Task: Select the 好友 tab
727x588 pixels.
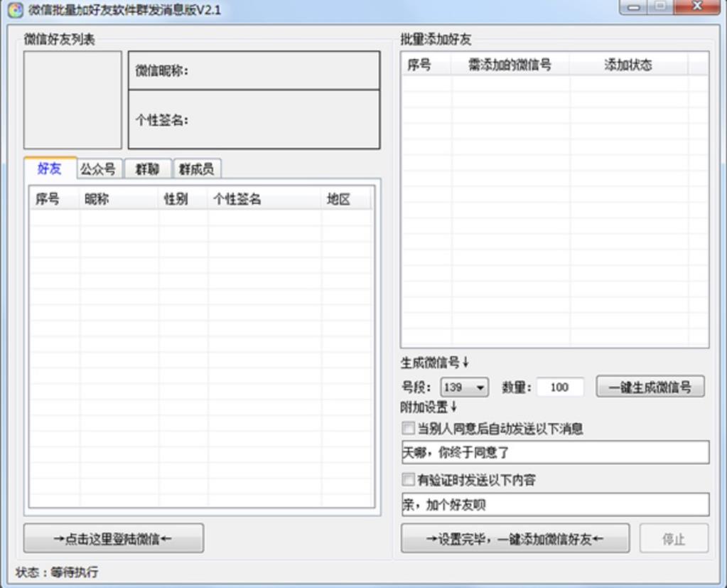Action: click(x=50, y=169)
